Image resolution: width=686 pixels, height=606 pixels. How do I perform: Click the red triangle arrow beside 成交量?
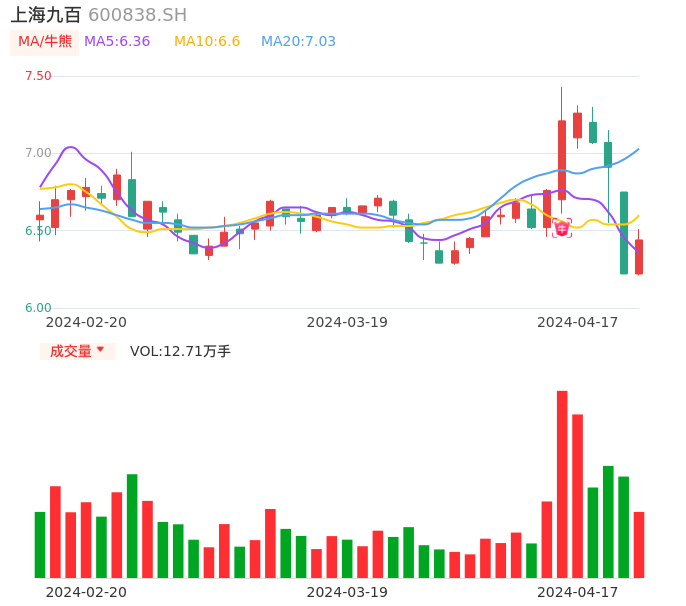coord(100,350)
